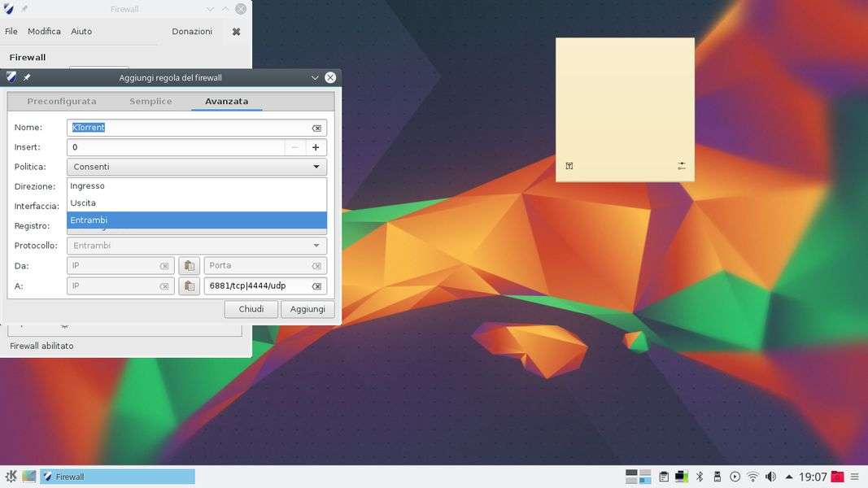Click the Aggiungi button
Image resolution: width=868 pixels, height=488 pixels.
click(308, 309)
